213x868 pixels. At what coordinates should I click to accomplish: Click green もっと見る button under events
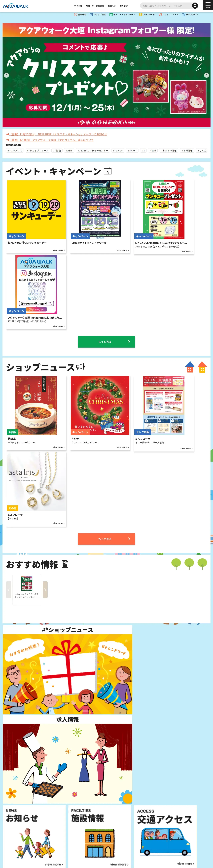[x=106, y=342]
